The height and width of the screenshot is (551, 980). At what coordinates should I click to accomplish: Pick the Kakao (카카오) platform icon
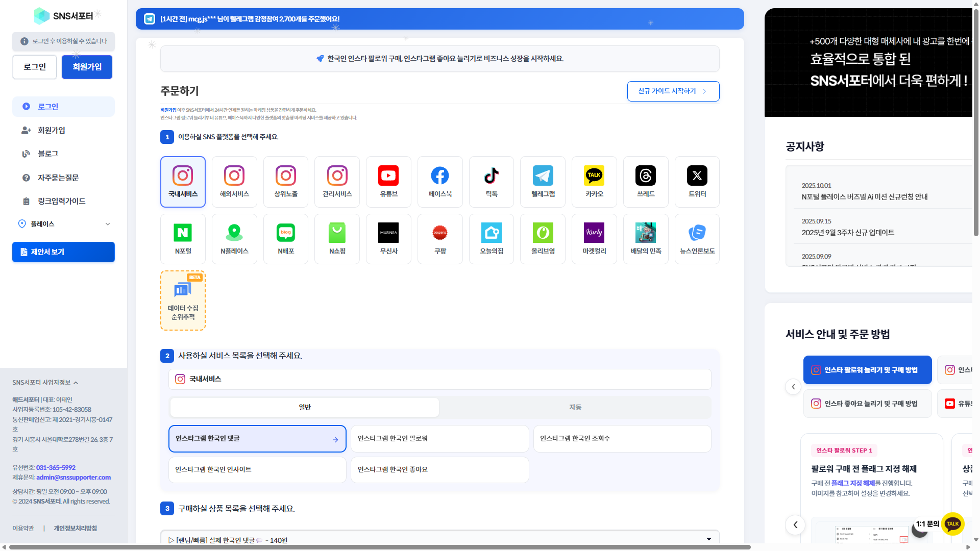tap(594, 181)
